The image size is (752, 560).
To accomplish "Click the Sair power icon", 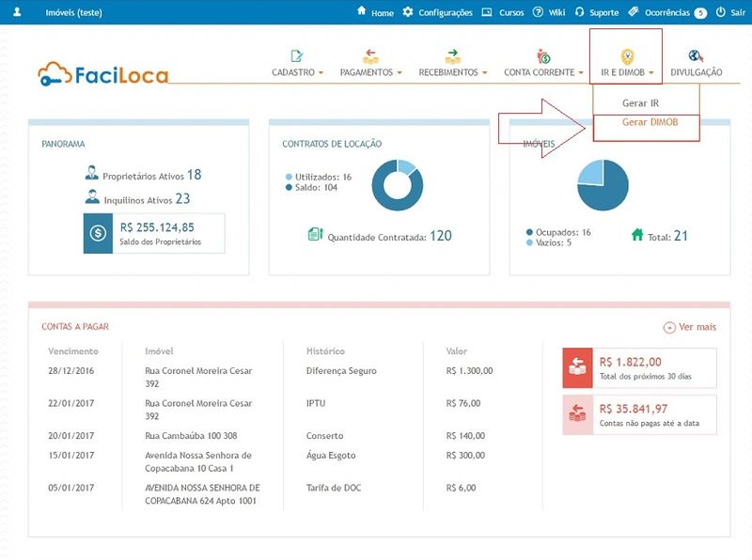I will click(721, 12).
